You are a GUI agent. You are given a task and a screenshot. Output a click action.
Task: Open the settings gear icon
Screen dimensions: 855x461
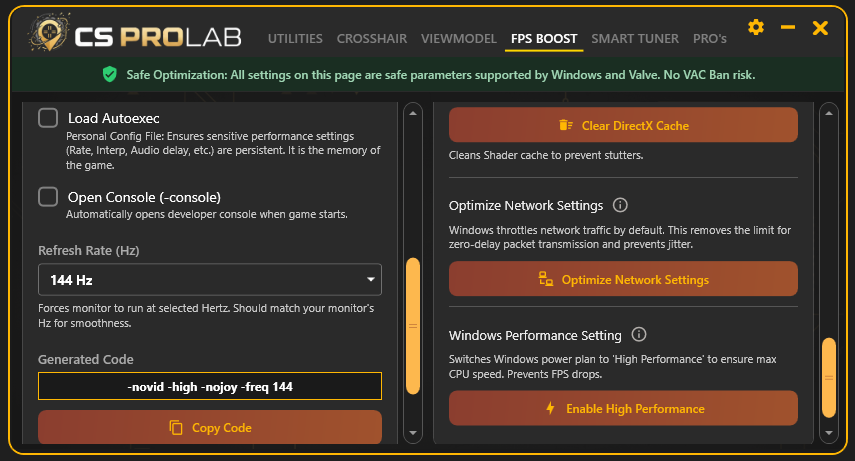756,27
